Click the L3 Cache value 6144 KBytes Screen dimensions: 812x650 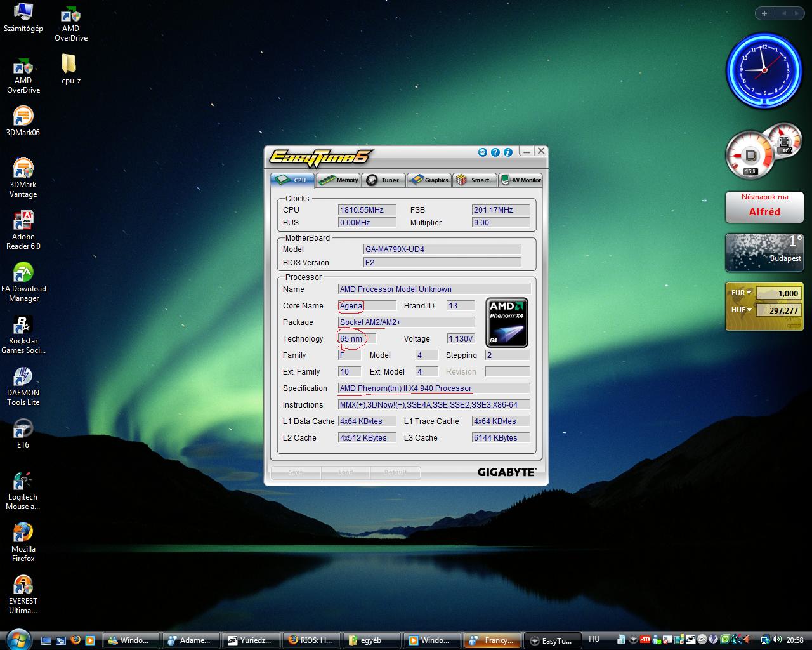click(x=501, y=437)
